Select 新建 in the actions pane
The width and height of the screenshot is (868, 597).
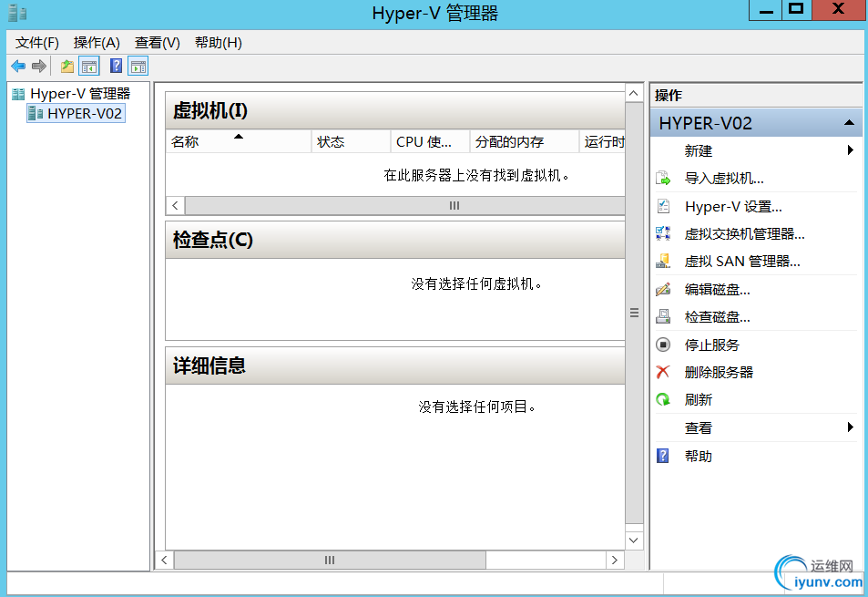pos(698,150)
